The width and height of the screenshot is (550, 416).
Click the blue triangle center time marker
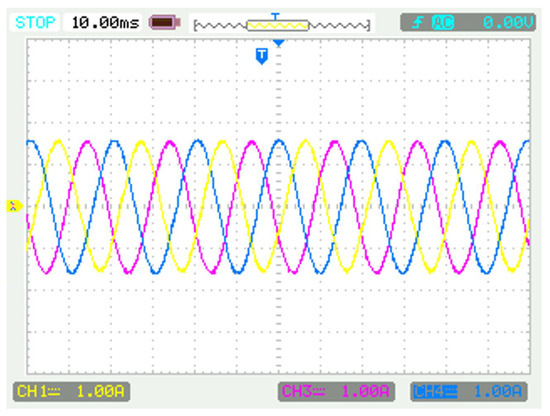[279, 43]
